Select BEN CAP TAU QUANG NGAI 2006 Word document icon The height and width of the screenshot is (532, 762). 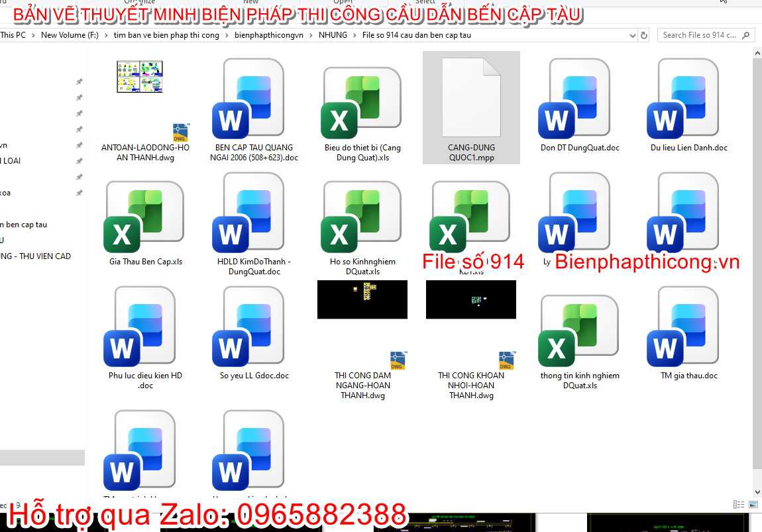pyautogui.click(x=248, y=99)
